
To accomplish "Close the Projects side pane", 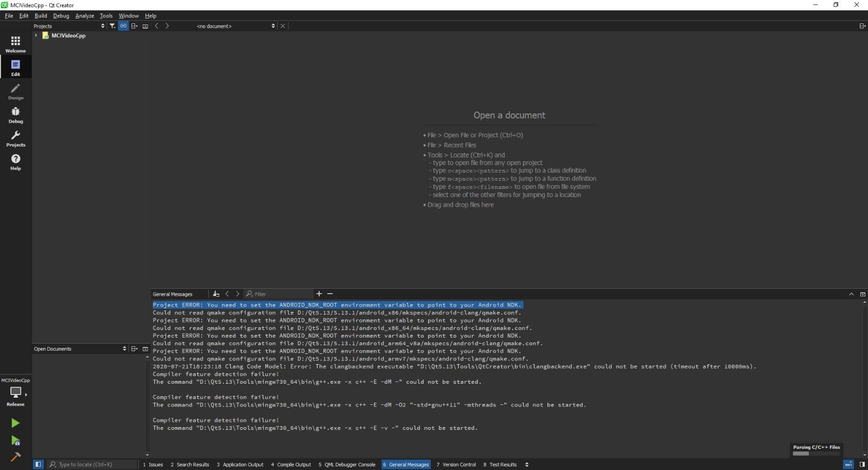I will [145, 26].
